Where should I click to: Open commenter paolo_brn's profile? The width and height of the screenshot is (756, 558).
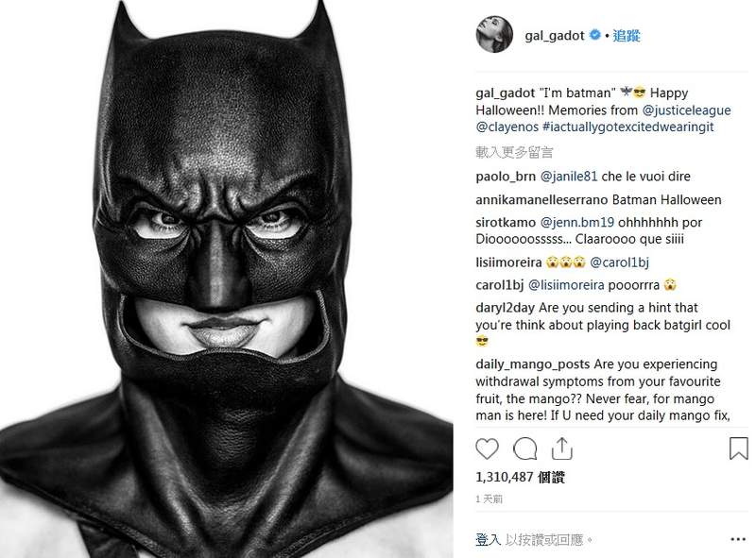[506, 177]
